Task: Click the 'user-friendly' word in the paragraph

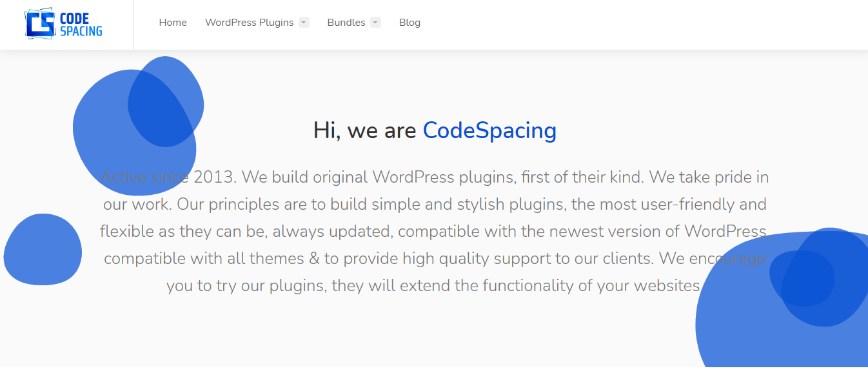Action: (x=686, y=205)
